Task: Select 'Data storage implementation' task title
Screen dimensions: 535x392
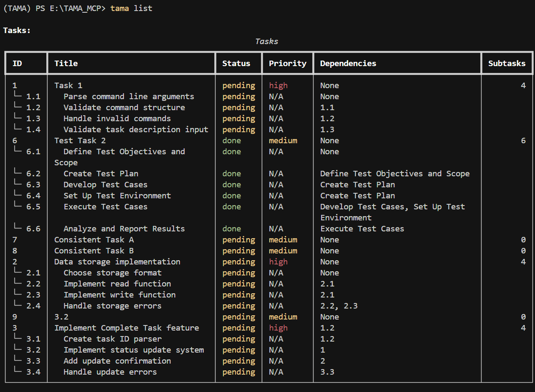Action: (x=117, y=261)
